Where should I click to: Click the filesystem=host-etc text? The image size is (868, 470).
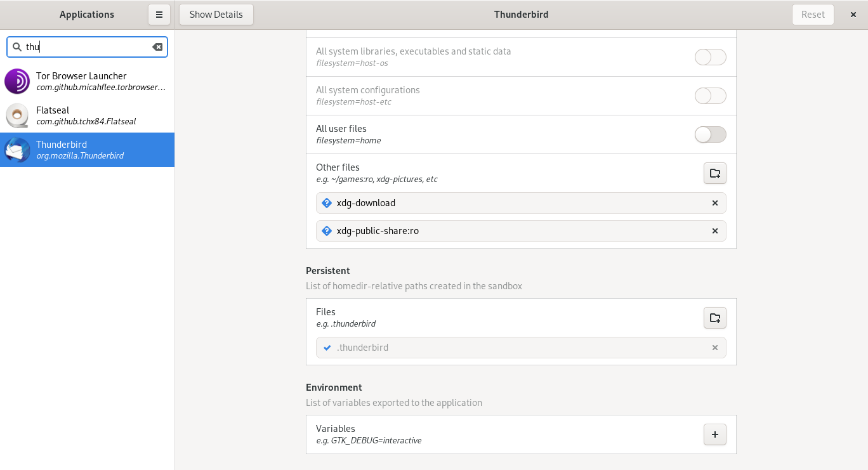coord(353,102)
